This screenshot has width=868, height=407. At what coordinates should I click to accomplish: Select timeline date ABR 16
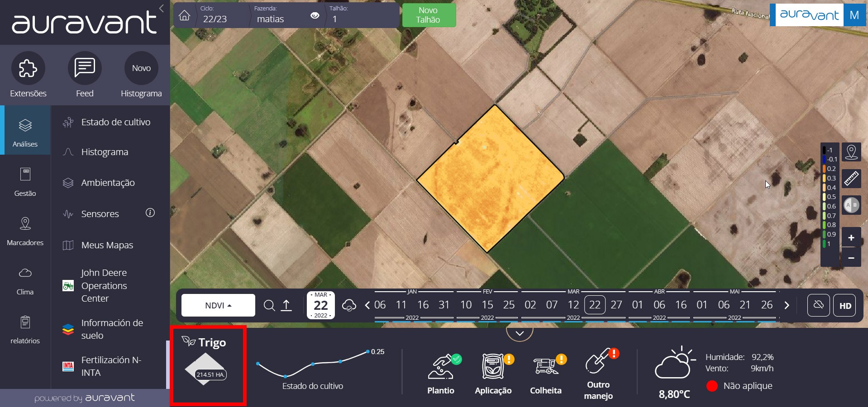(x=681, y=305)
